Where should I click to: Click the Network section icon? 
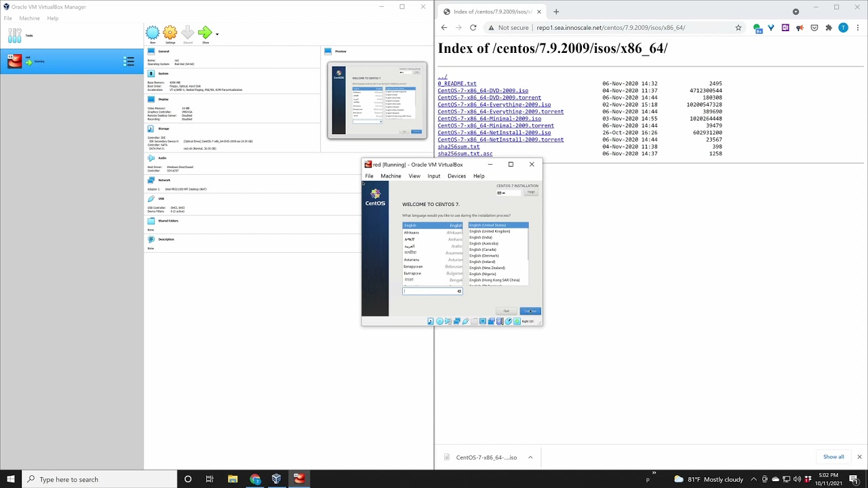point(151,180)
